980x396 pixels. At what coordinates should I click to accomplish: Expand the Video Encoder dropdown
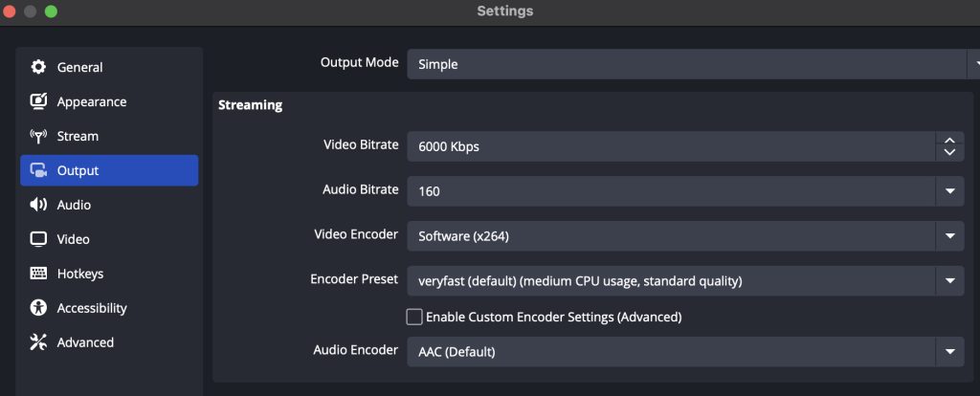click(685, 236)
